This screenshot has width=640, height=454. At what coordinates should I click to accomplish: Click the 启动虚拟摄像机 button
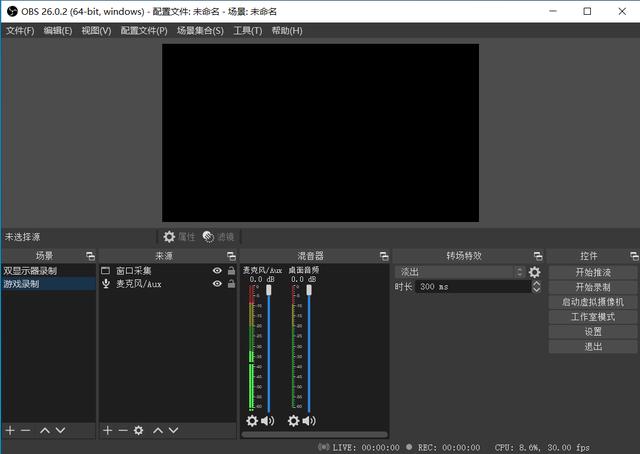[593, 302]
